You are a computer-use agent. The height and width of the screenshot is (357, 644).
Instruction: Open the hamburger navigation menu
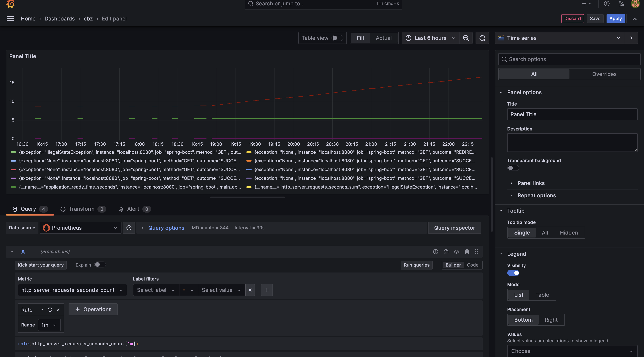point(10,19)
